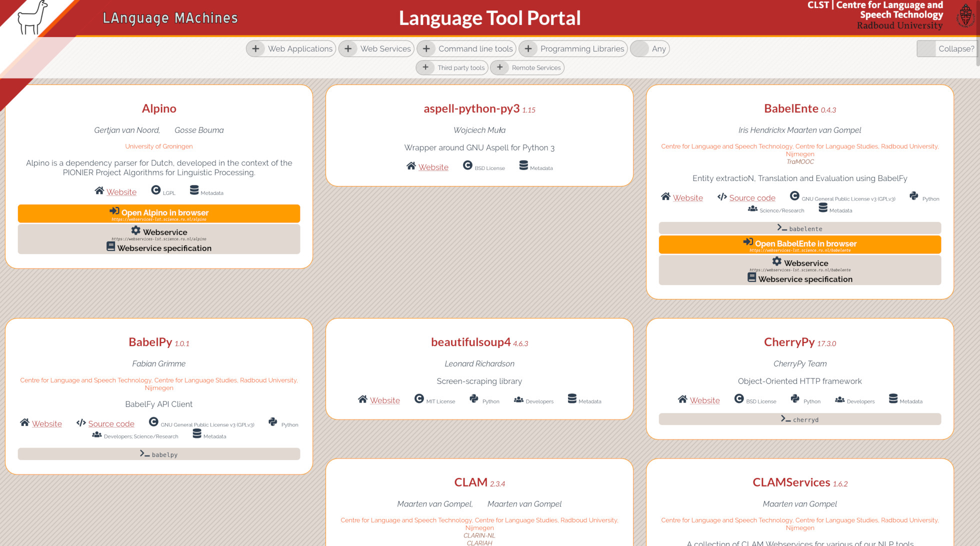Click BabelEnte's Source code icon
This screenshot has width=980, height=546.
(722, 197)
